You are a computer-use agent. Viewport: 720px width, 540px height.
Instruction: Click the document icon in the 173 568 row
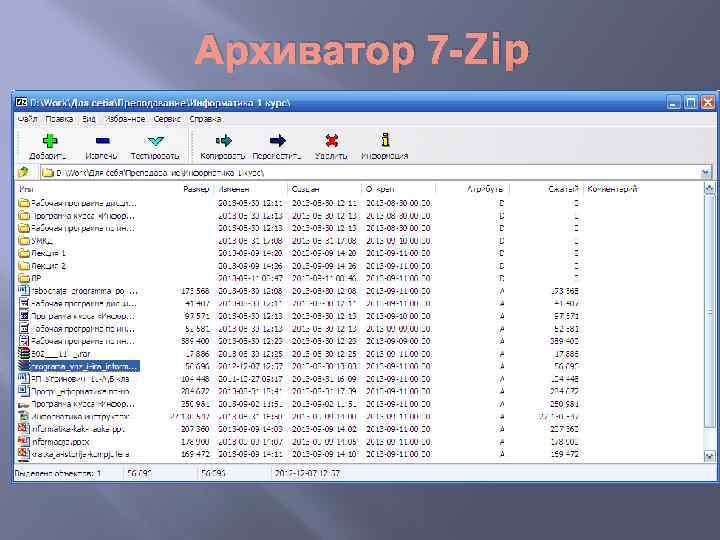pos(24,290)
